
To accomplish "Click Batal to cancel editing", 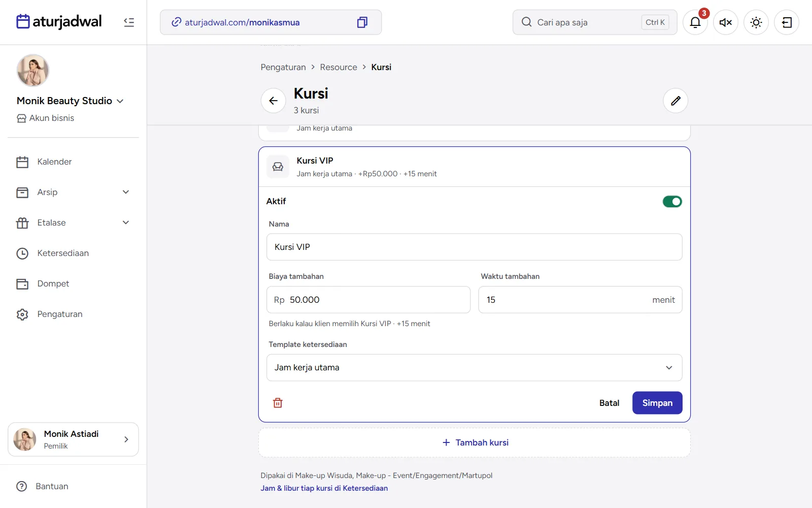I will pos(609,403).
